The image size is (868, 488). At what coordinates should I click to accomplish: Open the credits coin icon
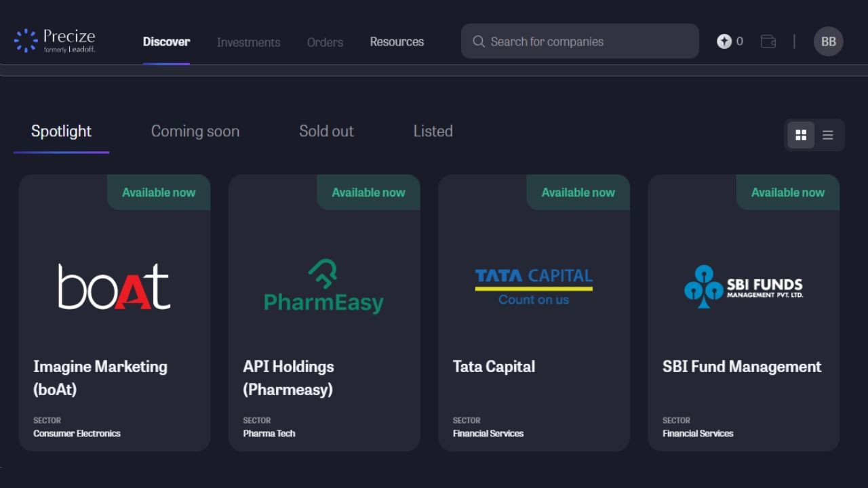click(x=724, y=41)
